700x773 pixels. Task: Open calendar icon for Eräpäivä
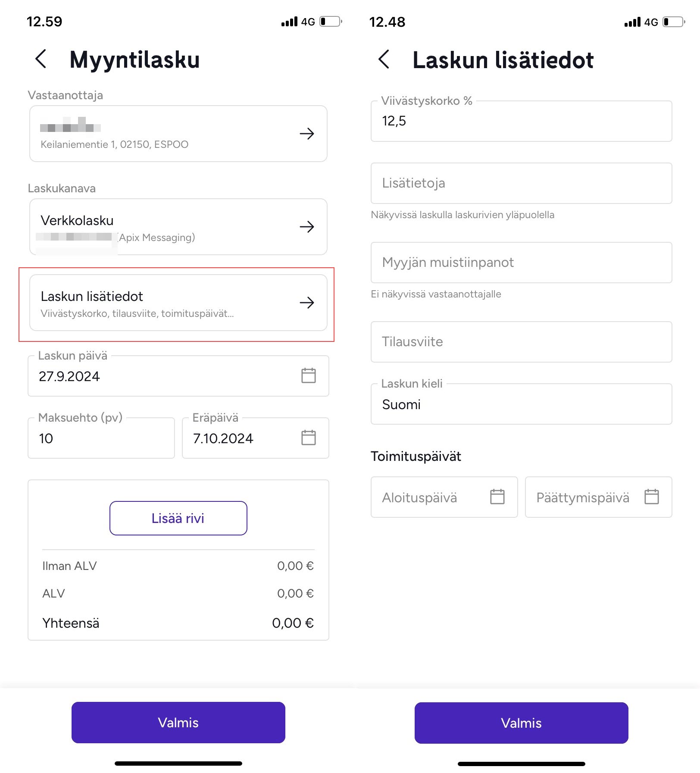click(308, 438)
